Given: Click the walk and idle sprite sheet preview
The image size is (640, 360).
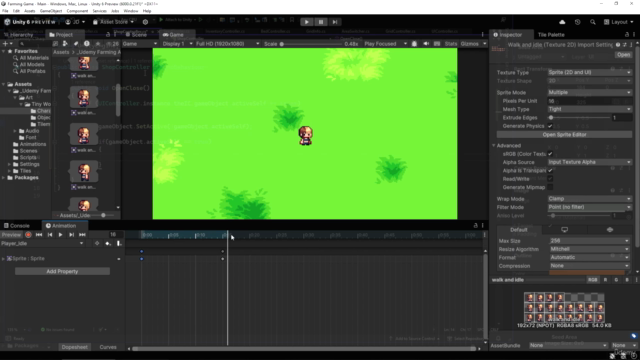Looking at the screenshot, I should pos(564,307).
